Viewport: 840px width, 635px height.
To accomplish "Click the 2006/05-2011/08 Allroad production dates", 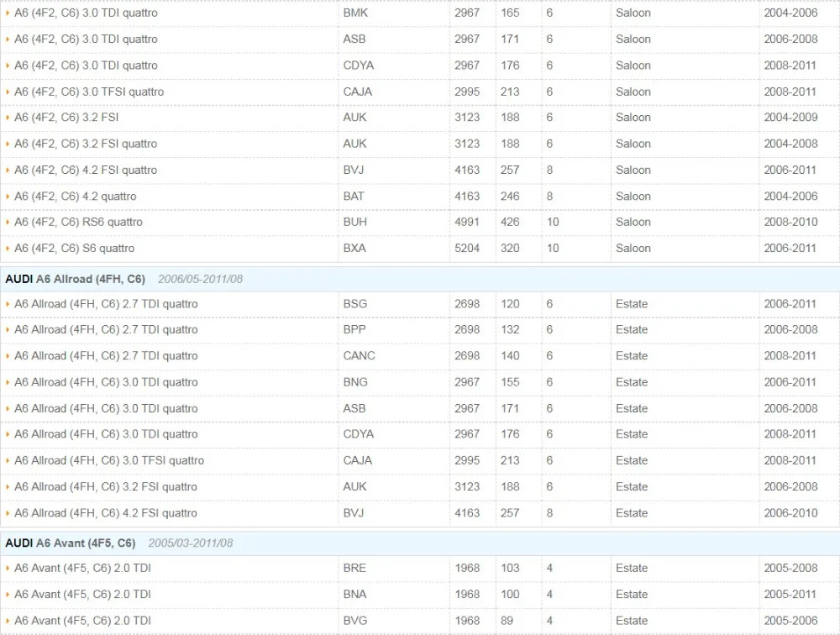I will 201,279.
